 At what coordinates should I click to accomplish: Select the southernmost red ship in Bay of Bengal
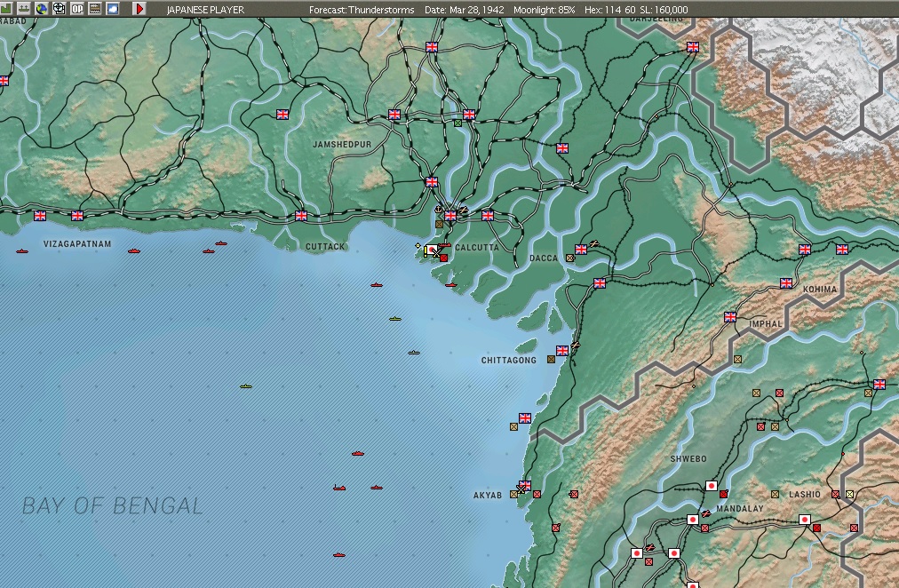tap(339, 555)
